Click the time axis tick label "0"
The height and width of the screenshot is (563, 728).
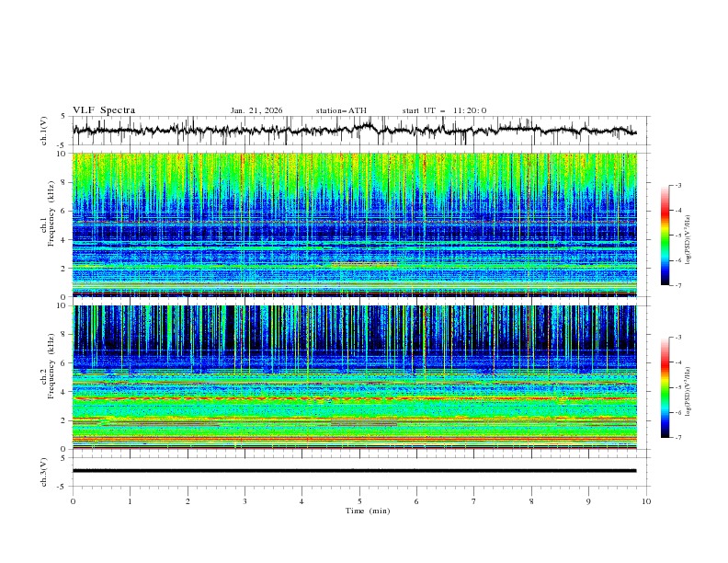[73, 501]
